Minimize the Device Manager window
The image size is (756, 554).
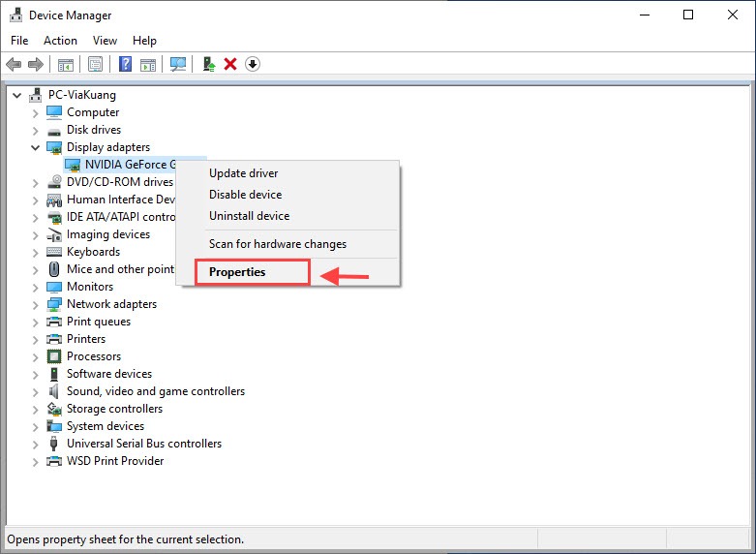click(644, 15)
